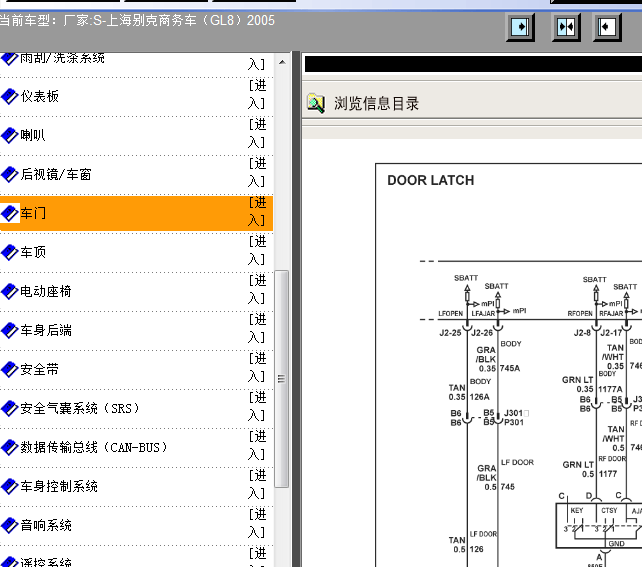
Task: Click the J2-25 pin label
Action: (x=450, y=333)
